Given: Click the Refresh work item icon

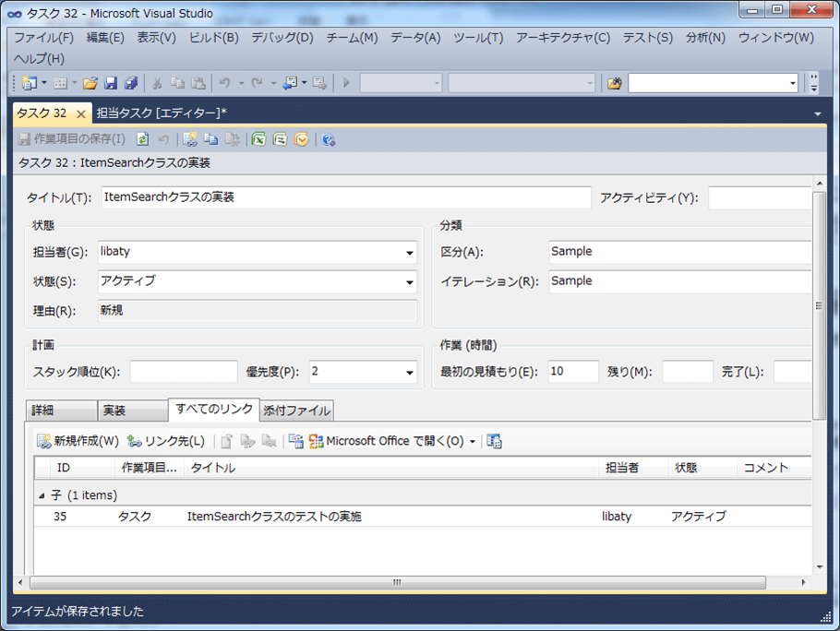Looking at the screenshot, I should coord(142,139).
